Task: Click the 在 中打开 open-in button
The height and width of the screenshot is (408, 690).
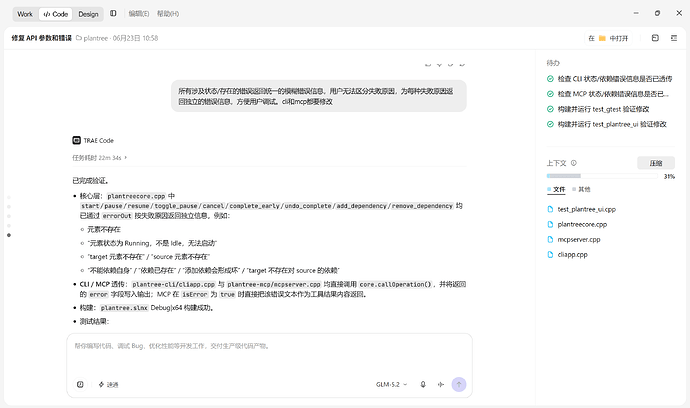Action: click(608, 38)
